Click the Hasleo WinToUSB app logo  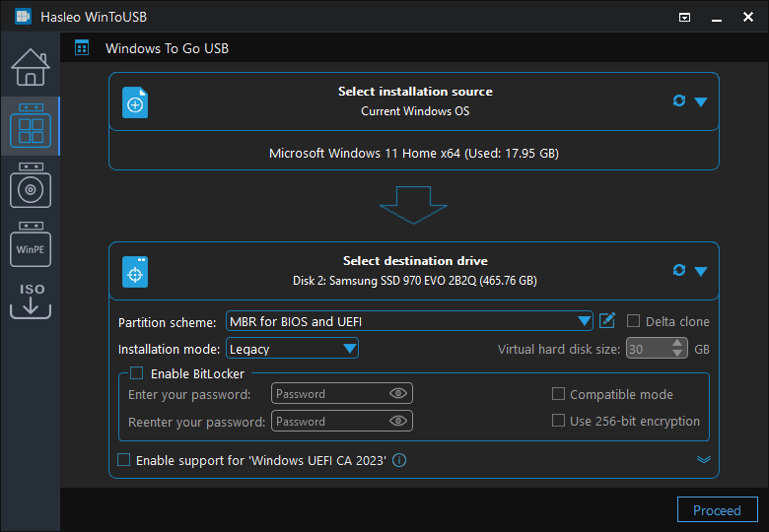[x=23, y=16]
